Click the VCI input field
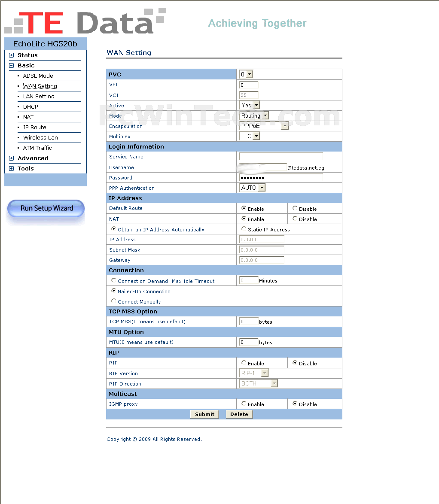Image resolution: width=439 pixels, height=504 pixels. 249,95
